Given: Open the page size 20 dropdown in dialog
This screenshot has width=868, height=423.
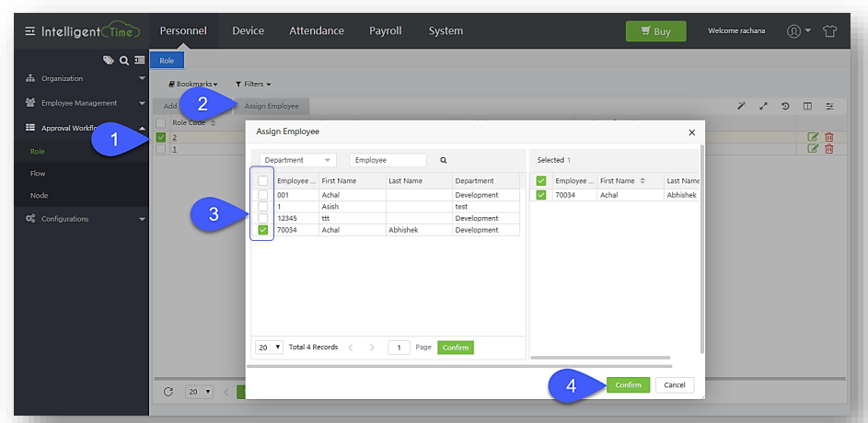Looking at the screenshot, I should [x=271, y=348].
